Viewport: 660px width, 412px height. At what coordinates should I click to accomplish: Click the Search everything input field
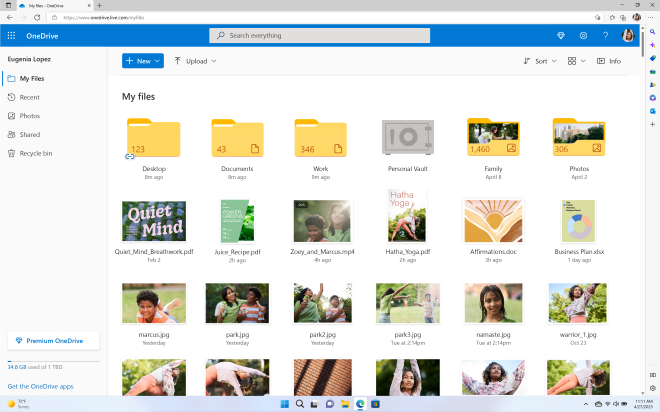319,35
